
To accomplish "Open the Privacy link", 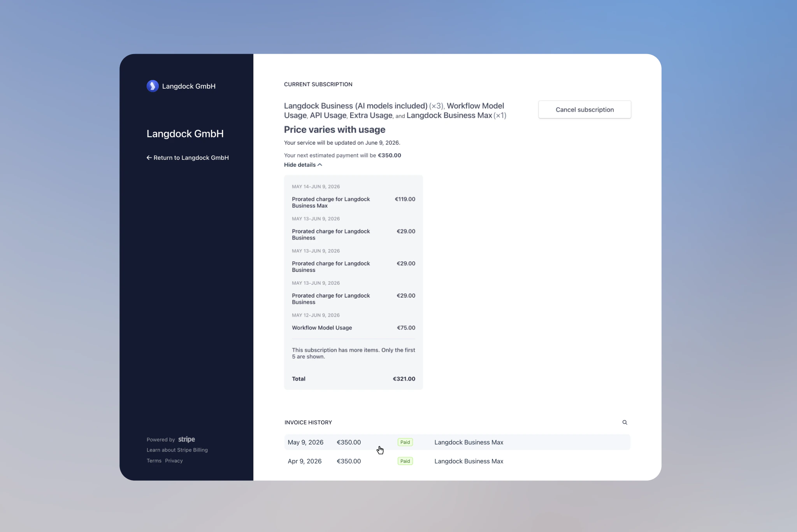I will click(174, 461).
